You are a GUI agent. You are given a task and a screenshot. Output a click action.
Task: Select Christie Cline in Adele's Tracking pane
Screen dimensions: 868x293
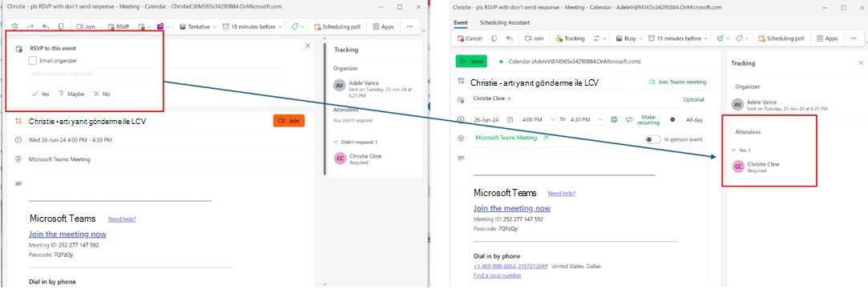click(x=756, y=167)
